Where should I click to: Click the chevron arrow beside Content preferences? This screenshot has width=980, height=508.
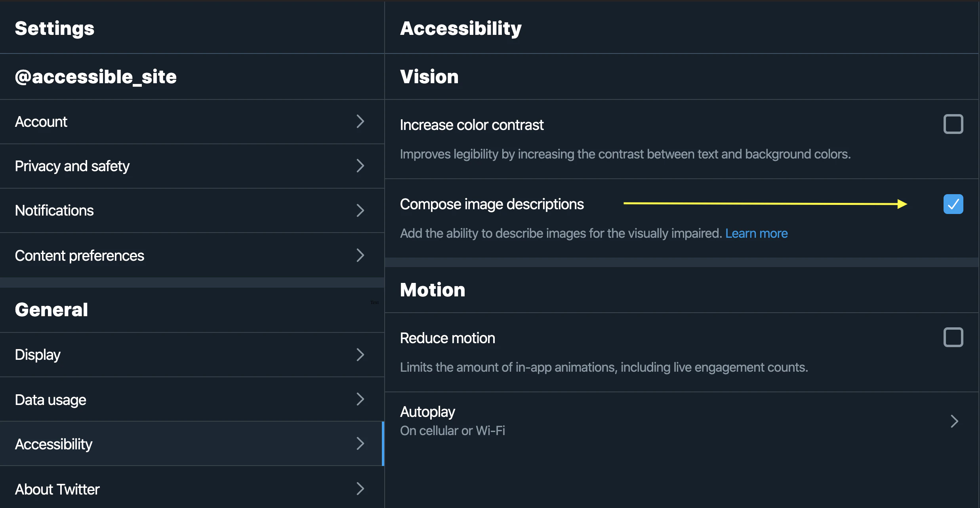[360, 255]
